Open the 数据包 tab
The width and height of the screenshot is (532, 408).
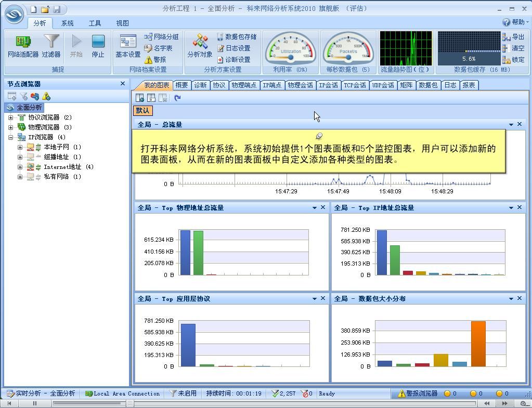428,85
